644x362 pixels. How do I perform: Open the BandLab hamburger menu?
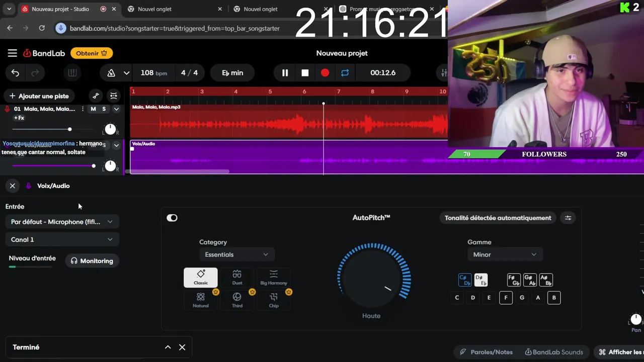point(13,53)
